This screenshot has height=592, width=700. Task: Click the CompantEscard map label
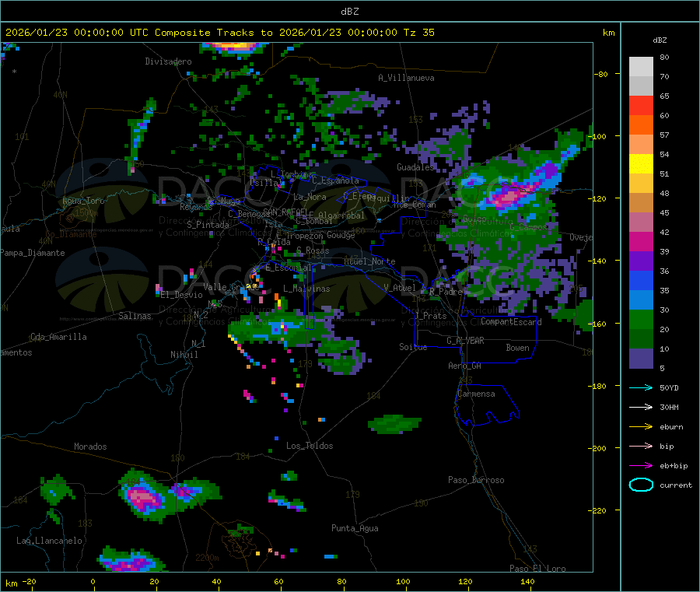pyautogui.click(x=511, y=322)
